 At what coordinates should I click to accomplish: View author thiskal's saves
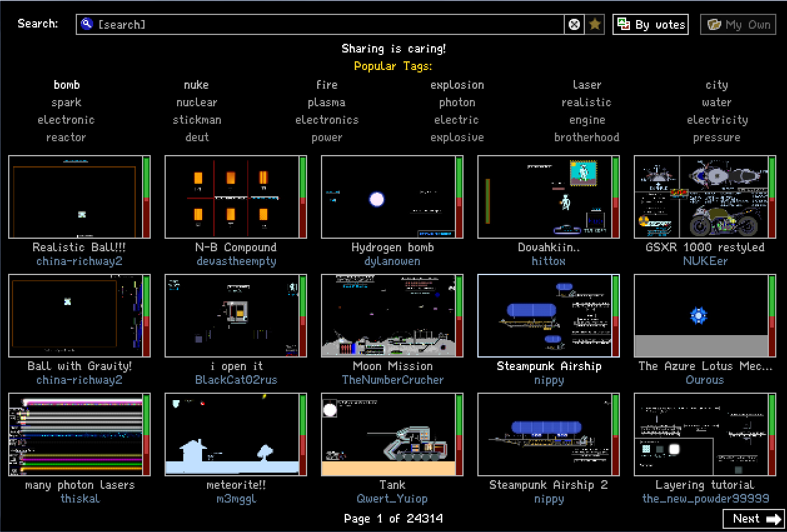(x=79, y=499)
